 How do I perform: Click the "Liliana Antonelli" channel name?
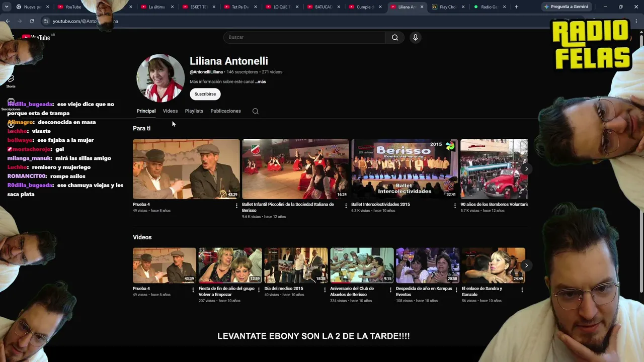pos(229,61)
